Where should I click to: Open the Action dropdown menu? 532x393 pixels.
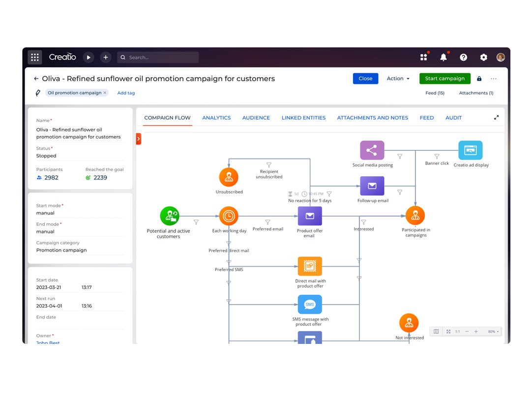click(398, 79)
